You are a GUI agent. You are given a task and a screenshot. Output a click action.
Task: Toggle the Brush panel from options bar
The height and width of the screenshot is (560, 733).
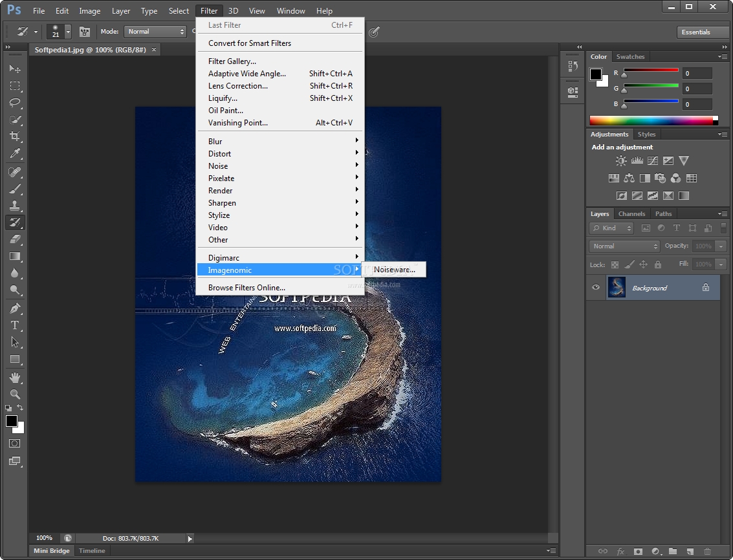(85, 32)
